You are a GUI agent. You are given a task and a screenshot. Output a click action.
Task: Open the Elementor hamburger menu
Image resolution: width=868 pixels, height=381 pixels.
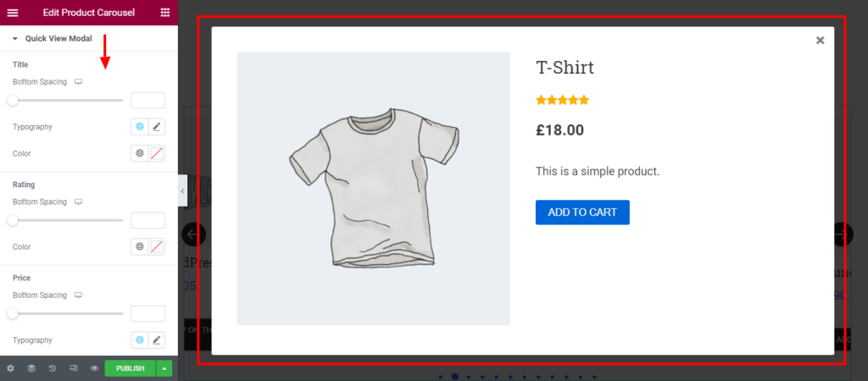tap(12, 13)
